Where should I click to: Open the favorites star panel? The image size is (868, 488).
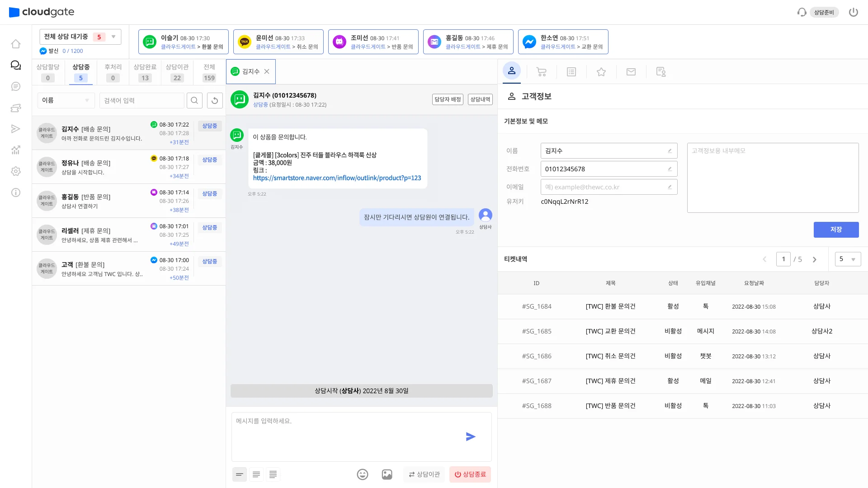point(601,71)
